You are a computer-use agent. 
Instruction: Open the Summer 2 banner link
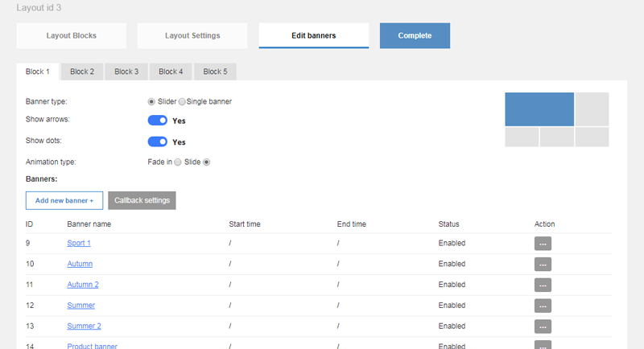click(84, 326)
